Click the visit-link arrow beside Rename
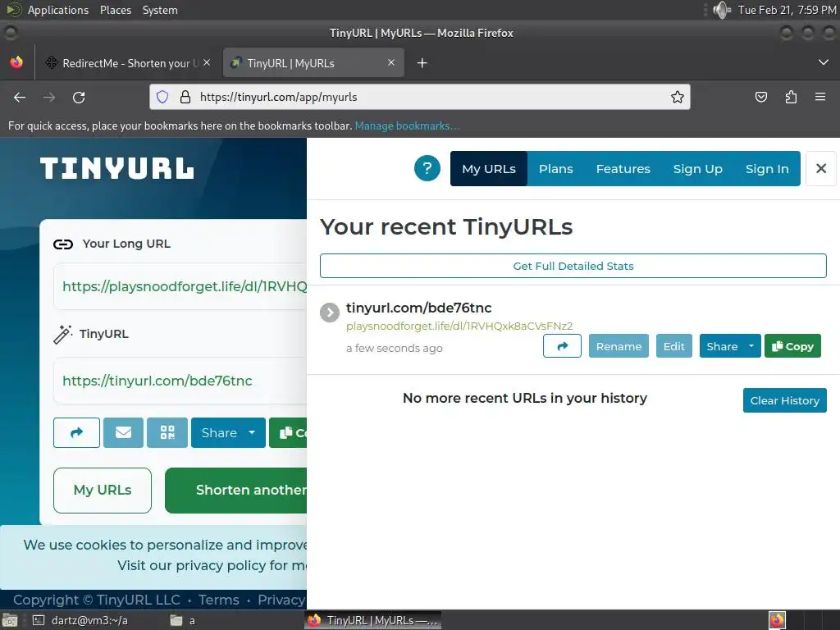 562,346
